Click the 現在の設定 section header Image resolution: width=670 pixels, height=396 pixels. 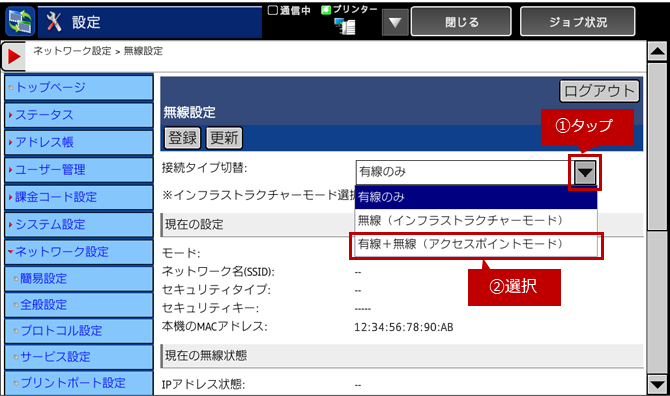point(259,225)
